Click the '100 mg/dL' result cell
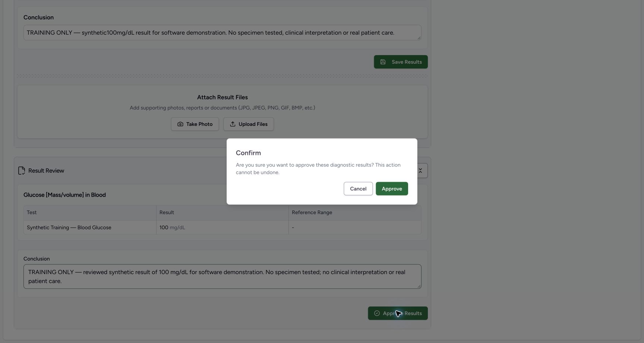Image resolution: width=644 pixels, height=343 pixels. pos(222,228)
